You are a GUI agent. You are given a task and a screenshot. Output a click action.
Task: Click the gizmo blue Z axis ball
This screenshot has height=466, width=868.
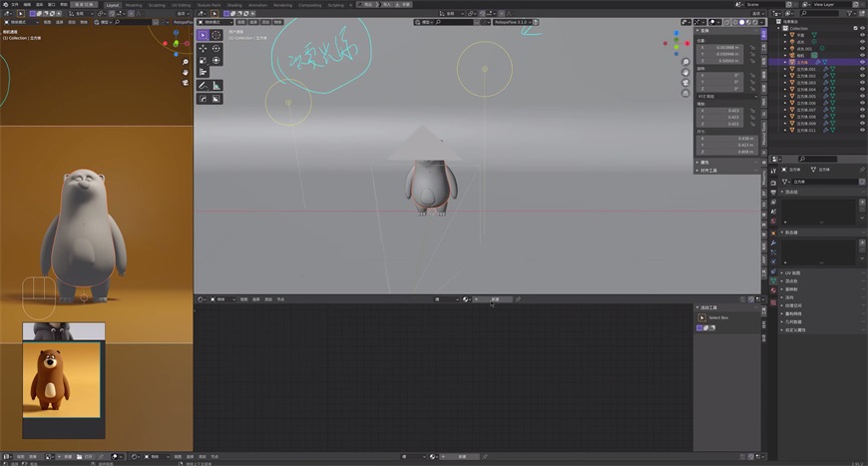675,33
